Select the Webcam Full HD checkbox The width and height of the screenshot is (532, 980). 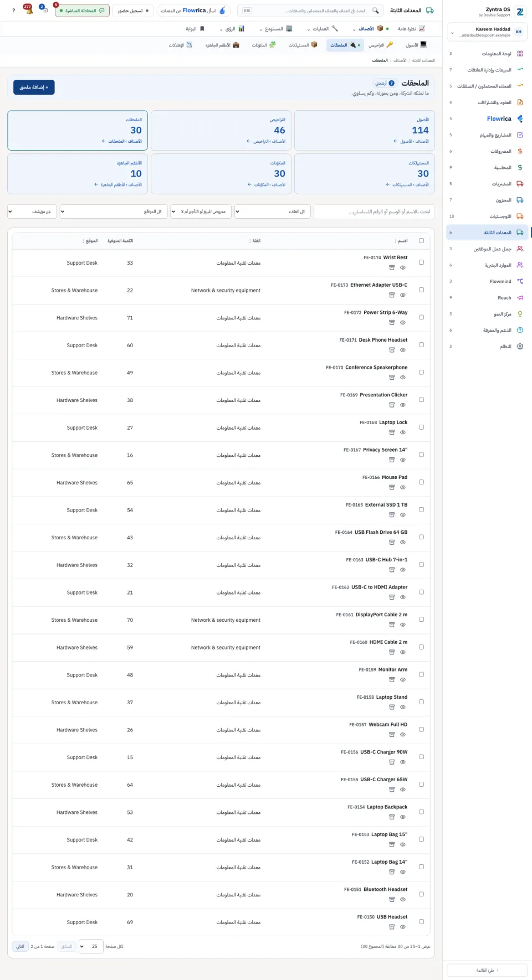(x=421, y=730)
